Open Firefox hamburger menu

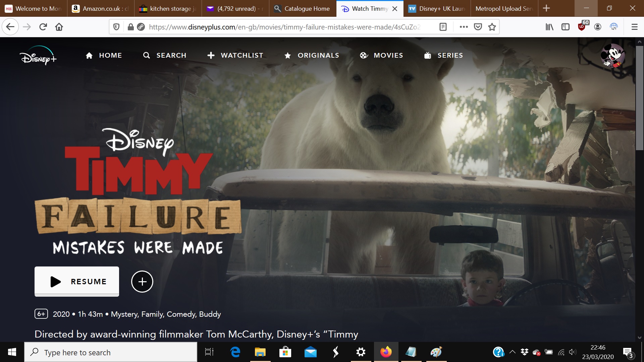[x=634, y=27]
